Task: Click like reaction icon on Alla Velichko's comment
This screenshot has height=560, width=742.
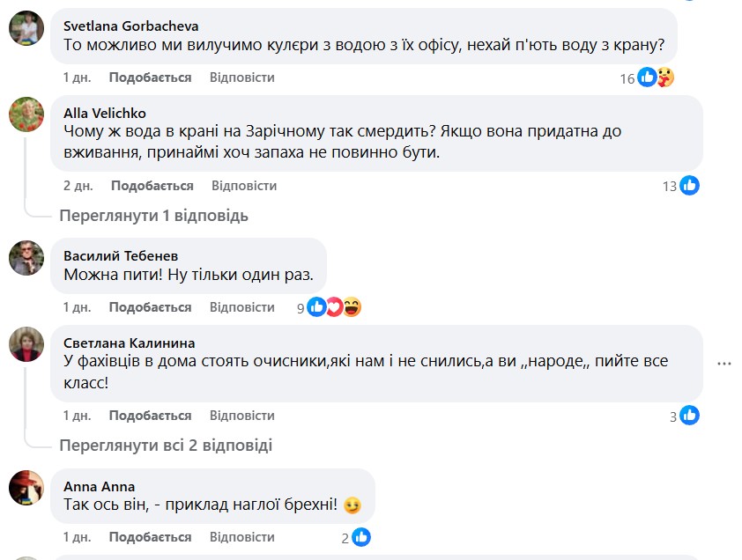Action: [x=689, y=186]
